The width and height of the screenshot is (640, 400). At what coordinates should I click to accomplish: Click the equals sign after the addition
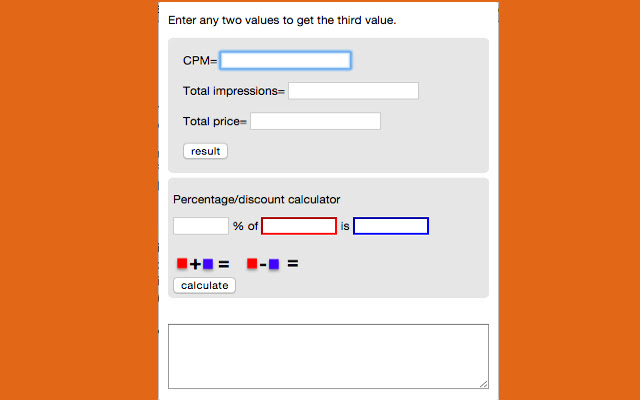click(224, 265)
